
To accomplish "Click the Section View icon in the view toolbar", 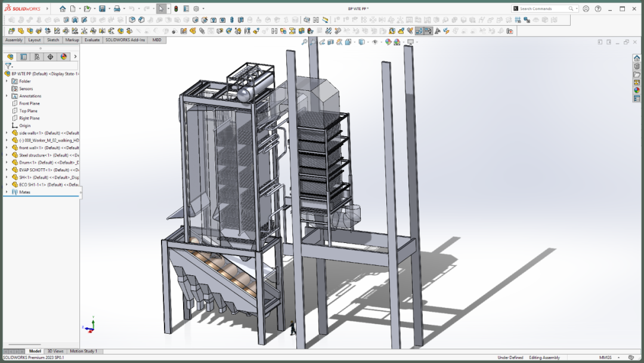I will point(330,42).
